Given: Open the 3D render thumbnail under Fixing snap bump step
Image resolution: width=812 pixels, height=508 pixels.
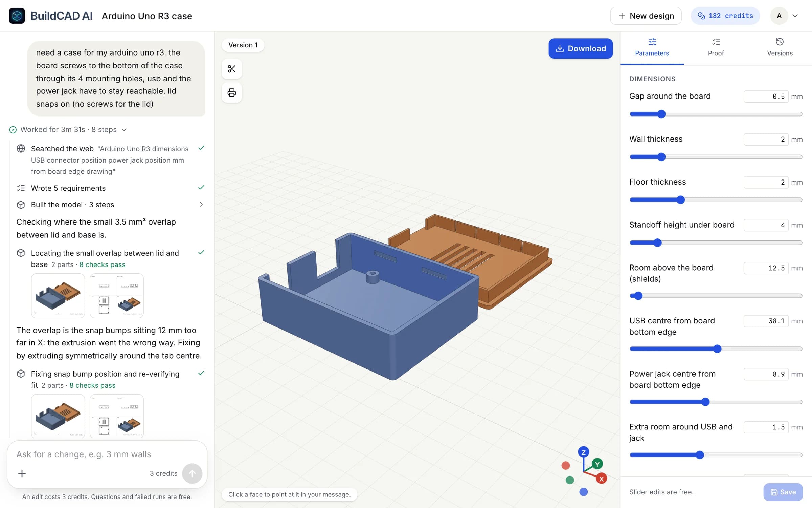Looking at the screenshot, I should tap(58, 416).
